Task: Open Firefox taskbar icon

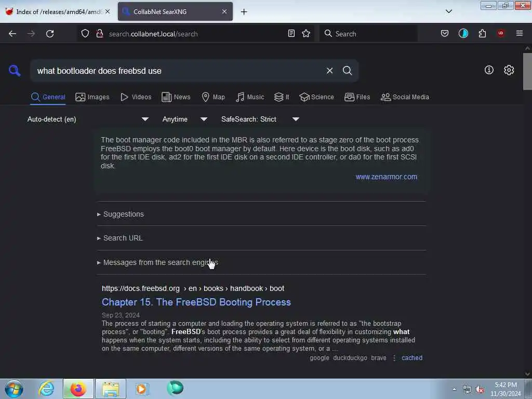Action: (x=78, y=389)
